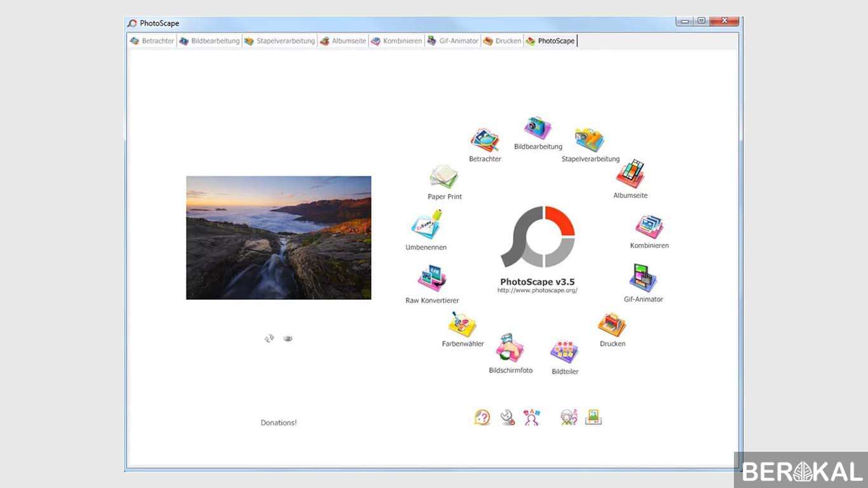Click the eye icon below the photo
The width and height of the screenshot is (868, 488).
[288, 339]
